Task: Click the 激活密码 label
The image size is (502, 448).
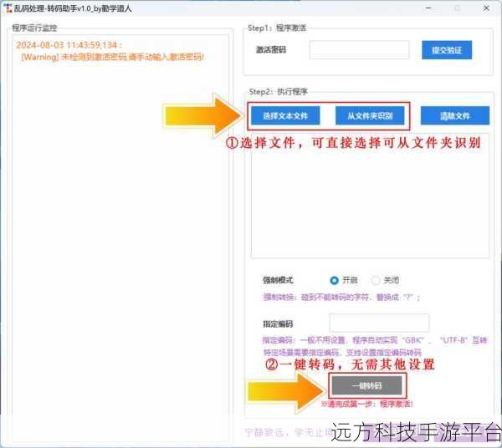Action: tap(271, 50)
